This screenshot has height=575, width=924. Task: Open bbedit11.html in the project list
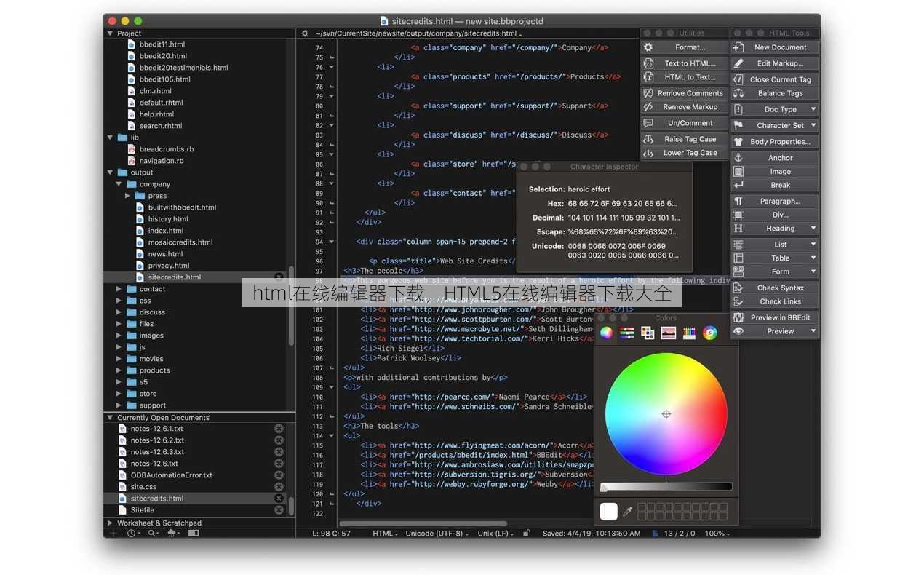click(x=162, y=44)
